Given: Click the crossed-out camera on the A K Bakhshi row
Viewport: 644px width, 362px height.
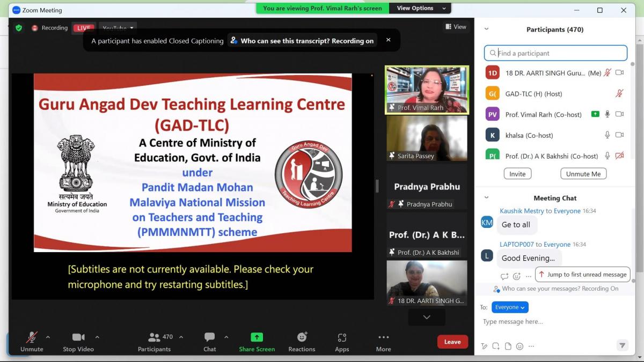Looking at the screenshot, I should coord(619,156).
